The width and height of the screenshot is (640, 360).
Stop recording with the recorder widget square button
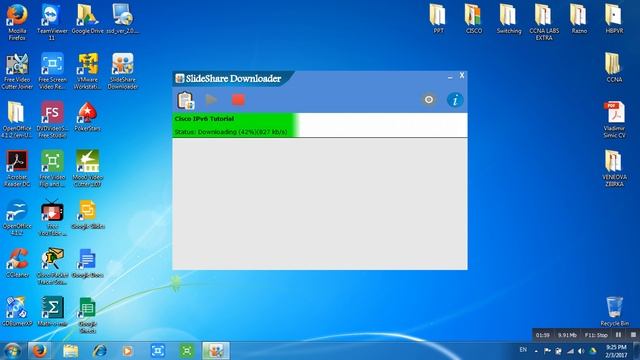click(633, 335)
